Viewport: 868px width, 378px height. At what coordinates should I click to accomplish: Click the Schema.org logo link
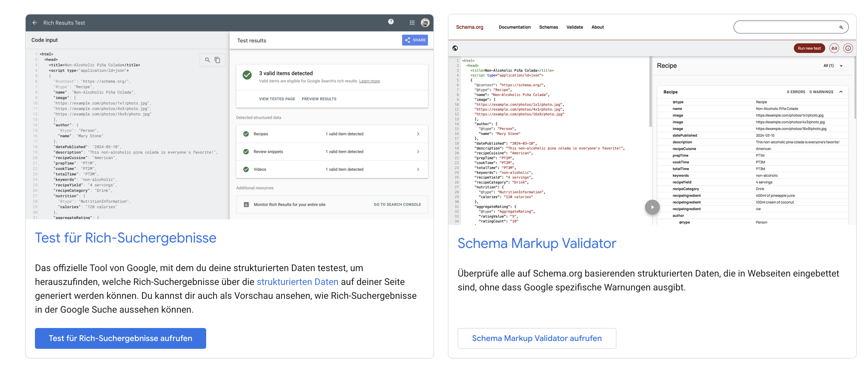coord(470,27)
